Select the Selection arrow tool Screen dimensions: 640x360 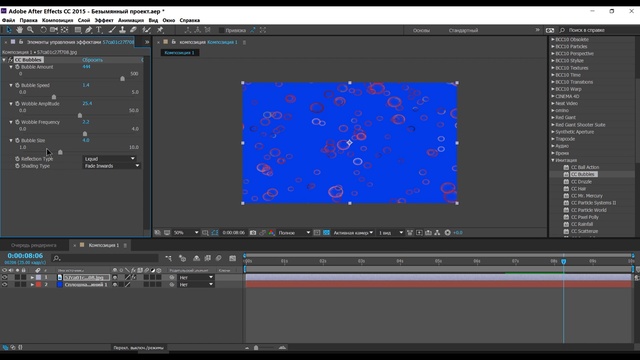9,30
